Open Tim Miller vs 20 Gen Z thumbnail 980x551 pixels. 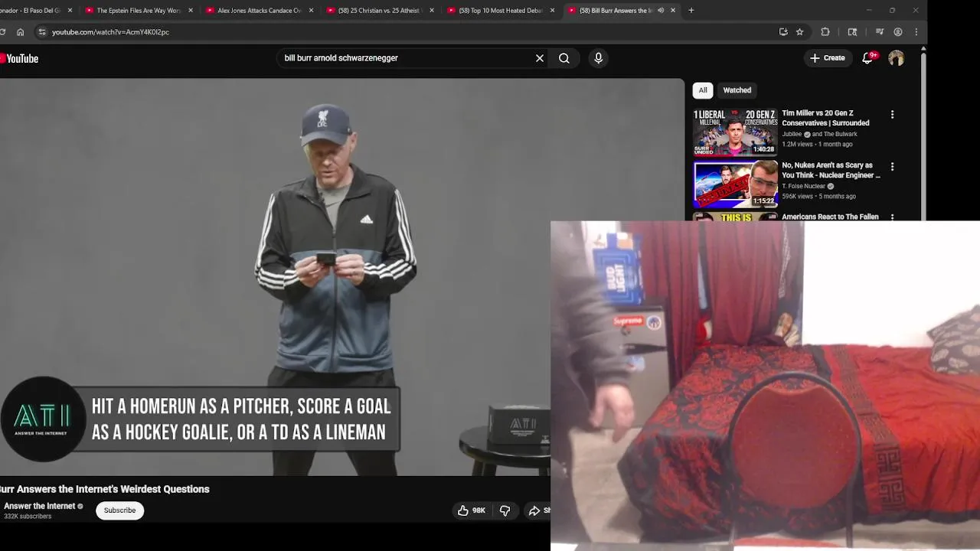point(735,132)
